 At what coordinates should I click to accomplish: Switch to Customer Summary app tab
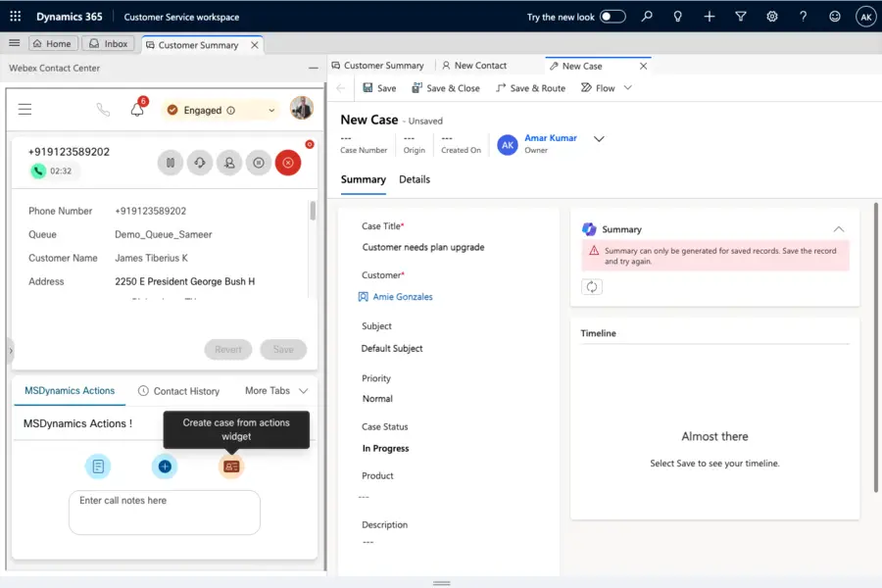(378, 66)
